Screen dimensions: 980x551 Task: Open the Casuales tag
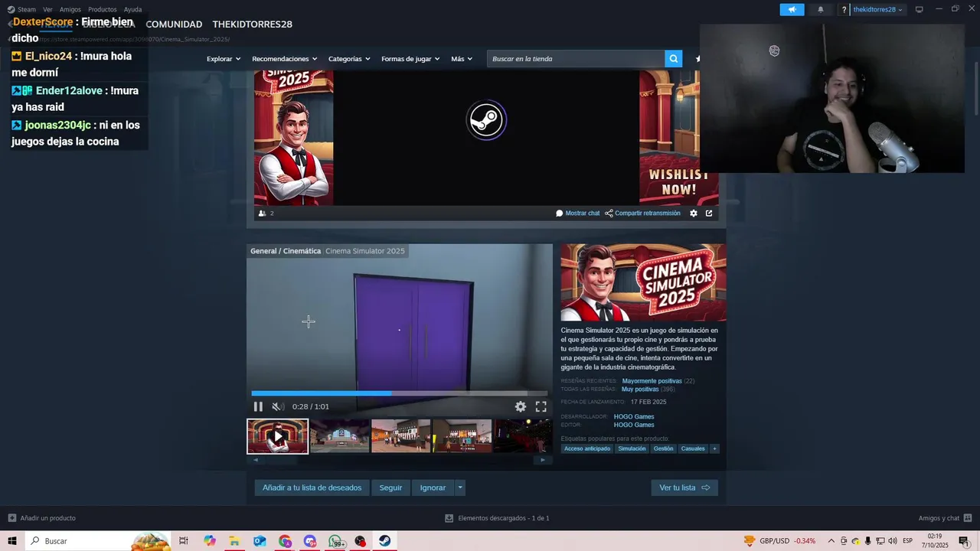693,448
